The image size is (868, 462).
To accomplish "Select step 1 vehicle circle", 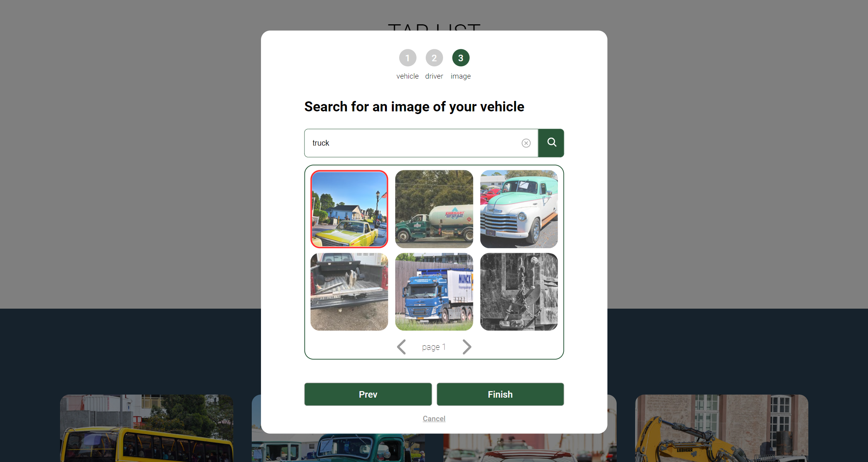I will pos(407,58).
